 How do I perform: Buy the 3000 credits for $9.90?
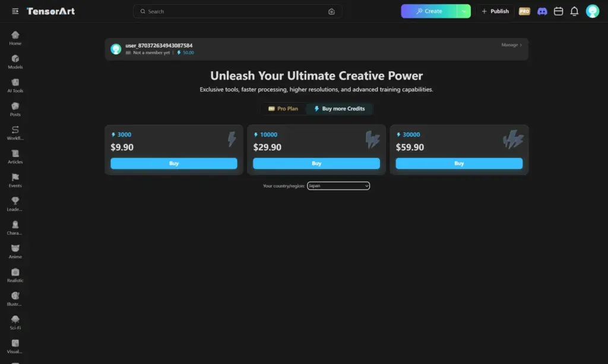pos(173,163)
